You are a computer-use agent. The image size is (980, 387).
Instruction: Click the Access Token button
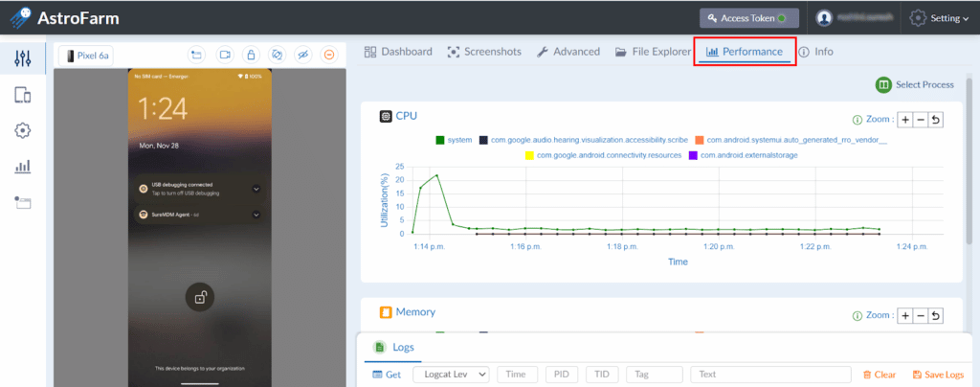point(748,18)
